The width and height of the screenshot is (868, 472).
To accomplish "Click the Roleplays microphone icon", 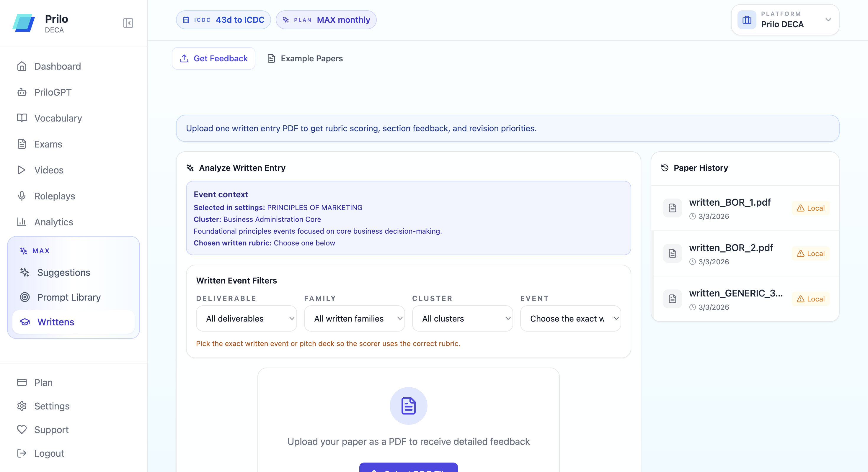I will point(22,196).
